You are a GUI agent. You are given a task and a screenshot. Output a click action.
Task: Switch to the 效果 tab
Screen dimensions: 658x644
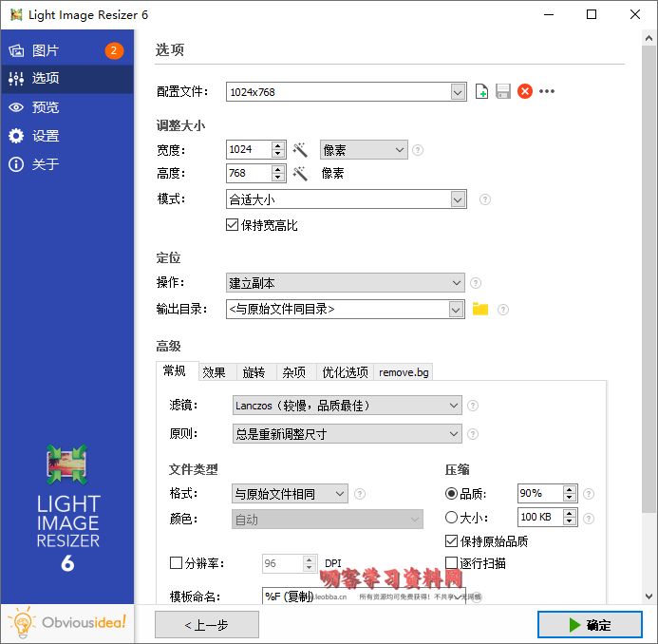[x=214, y=372]
